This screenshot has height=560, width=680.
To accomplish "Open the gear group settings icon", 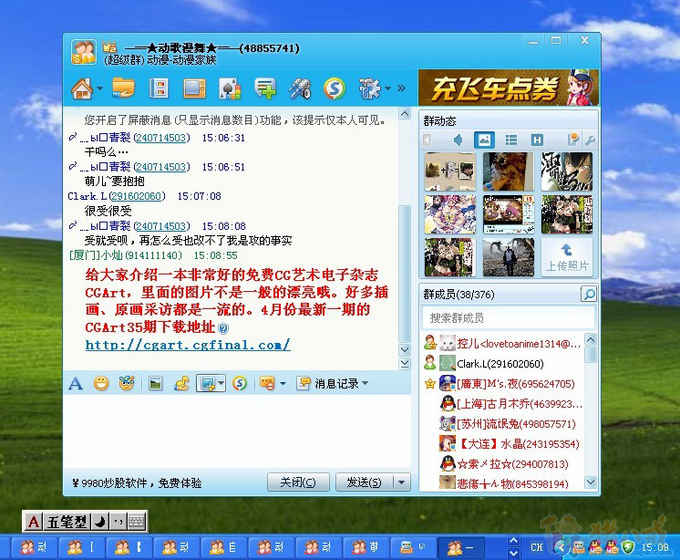I will [369, 88].
